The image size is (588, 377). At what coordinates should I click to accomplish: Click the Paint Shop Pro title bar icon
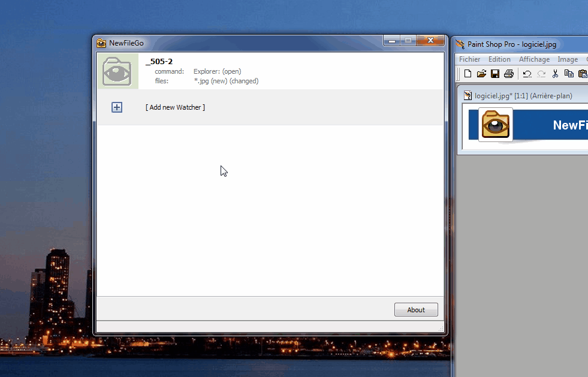coord(460,44)
